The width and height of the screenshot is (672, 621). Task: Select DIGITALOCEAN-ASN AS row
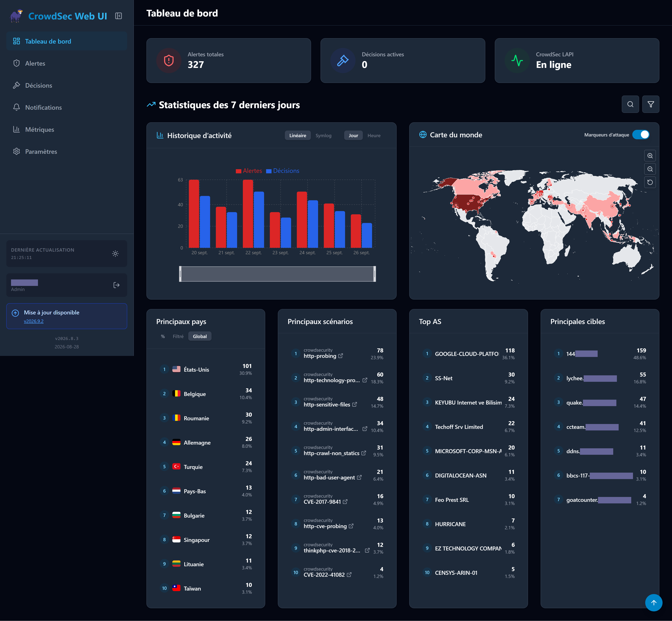click(468, 475)
